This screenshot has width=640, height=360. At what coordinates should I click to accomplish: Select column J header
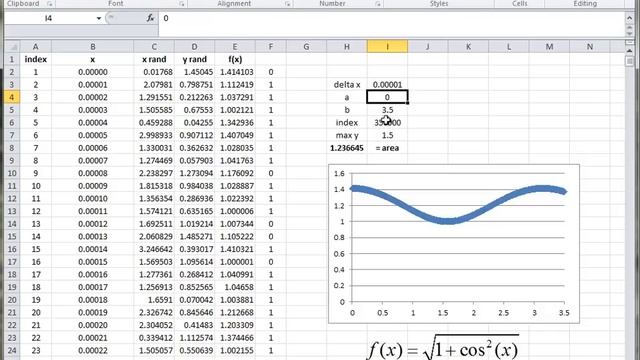click(428, 47)
